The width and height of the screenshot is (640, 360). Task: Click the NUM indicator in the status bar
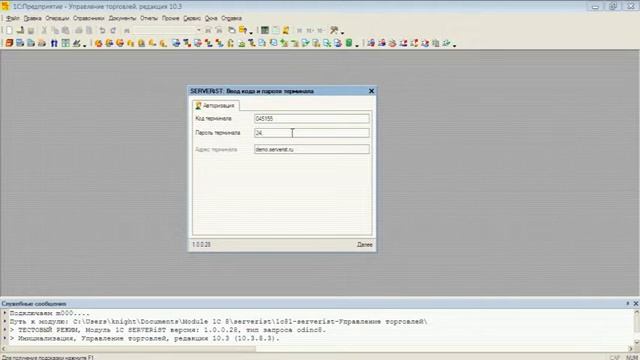coord(632,358)
